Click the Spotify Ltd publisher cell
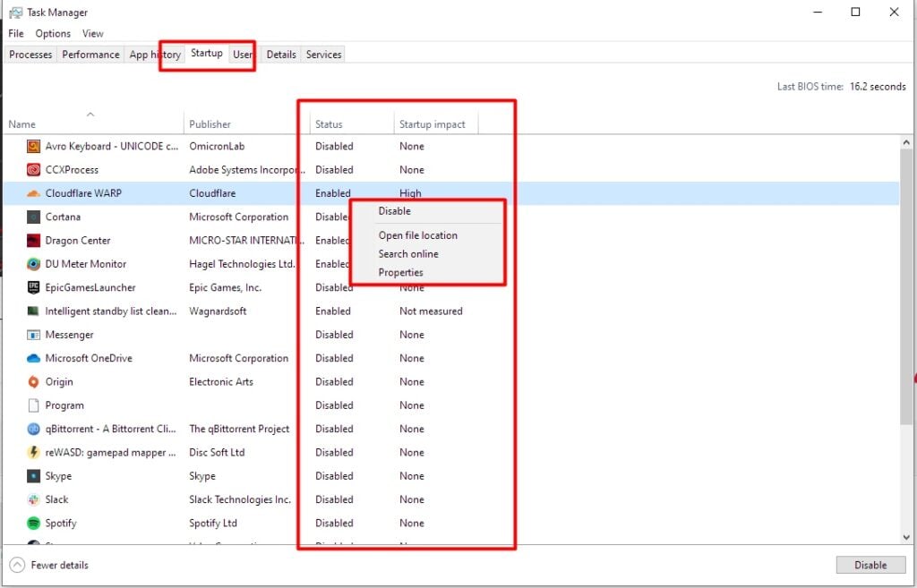This screenshot has width=917, height=588. 213,524
